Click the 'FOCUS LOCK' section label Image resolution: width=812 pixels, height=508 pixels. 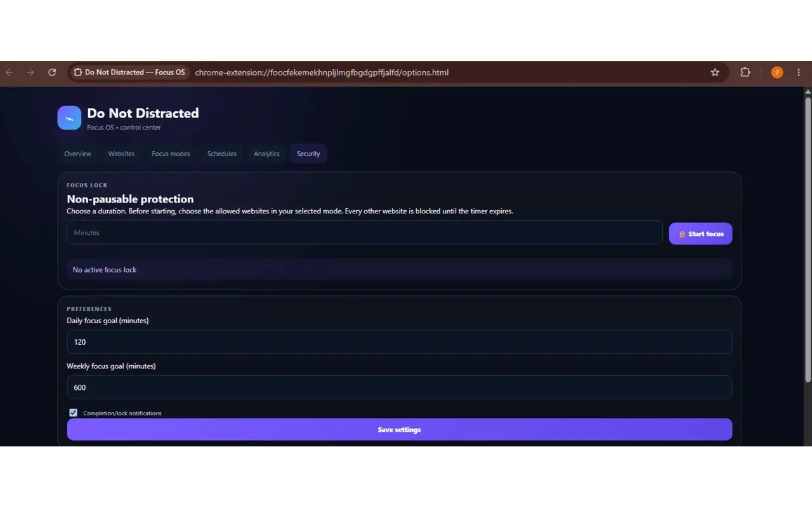click(x=87, y=185)
